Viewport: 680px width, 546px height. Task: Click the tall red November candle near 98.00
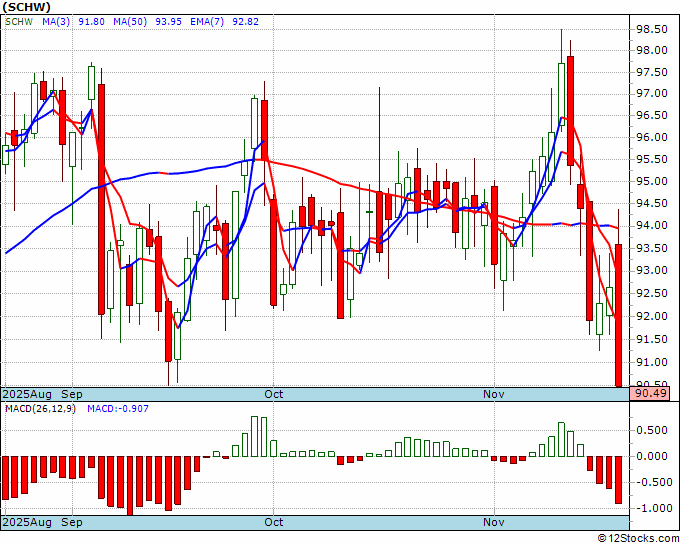click(x=570, y=111)
